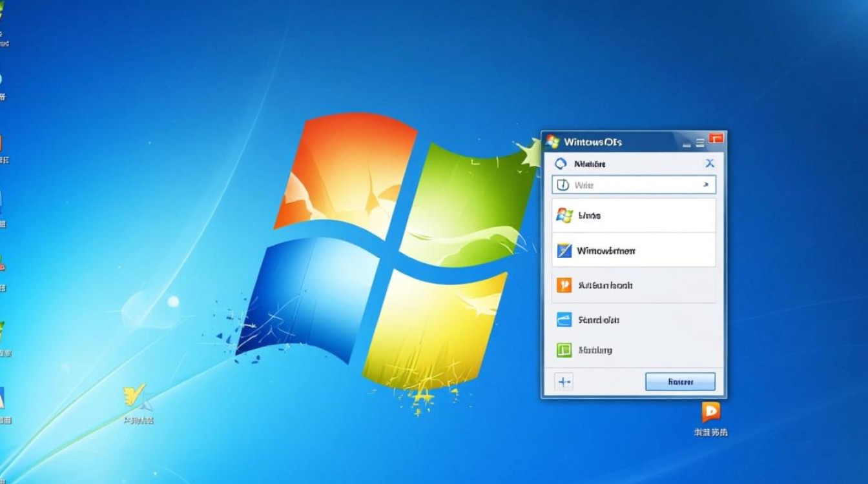Click the blue button at dialog bottom-right
Viewport: 868px width, 484px height.
(x=680, y=381)
